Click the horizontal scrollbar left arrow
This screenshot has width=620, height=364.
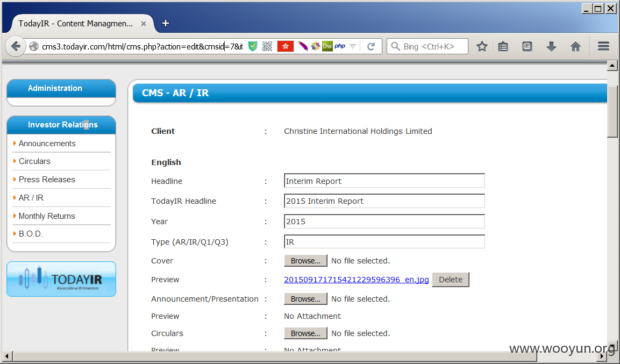[x=6, y=356]
